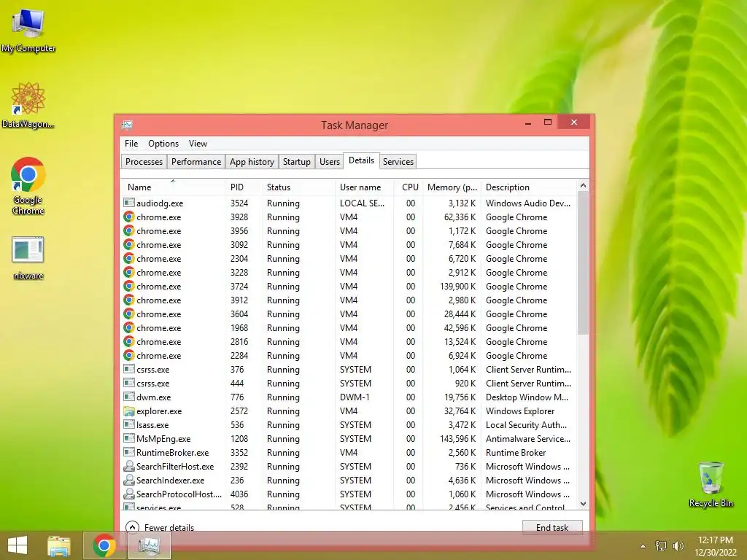
Task: Select memory value 62,336 K
Action: point(460,217)
